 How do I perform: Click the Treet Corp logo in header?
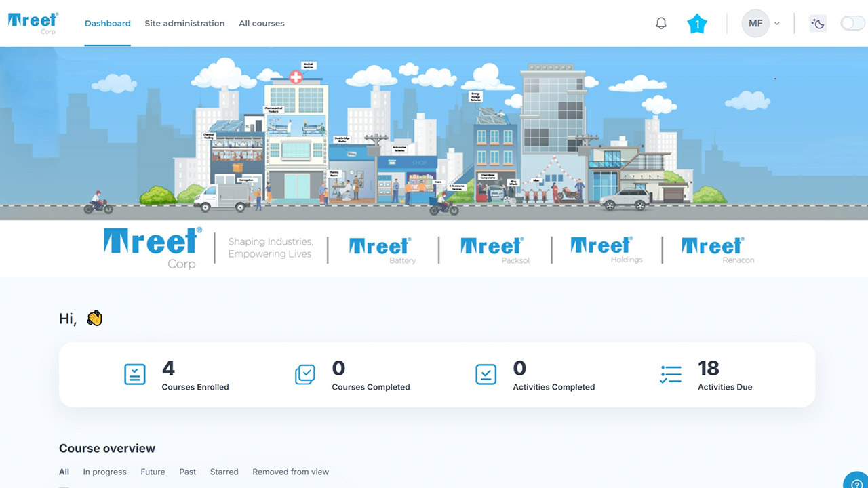click(33, 22)
